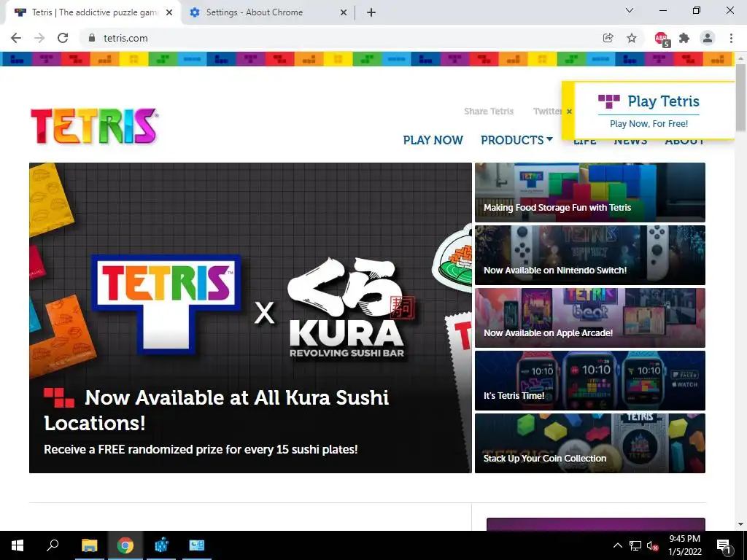
Task: Click Now Available at All Kura Sushi headline
Action: [x=216, y=410]
